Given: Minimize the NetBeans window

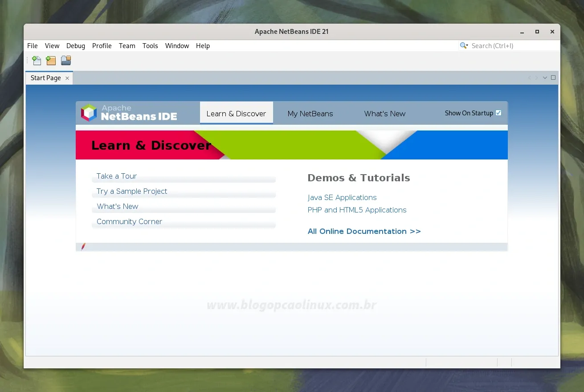Looking at the screenshot, I should (x=522, y=32).
